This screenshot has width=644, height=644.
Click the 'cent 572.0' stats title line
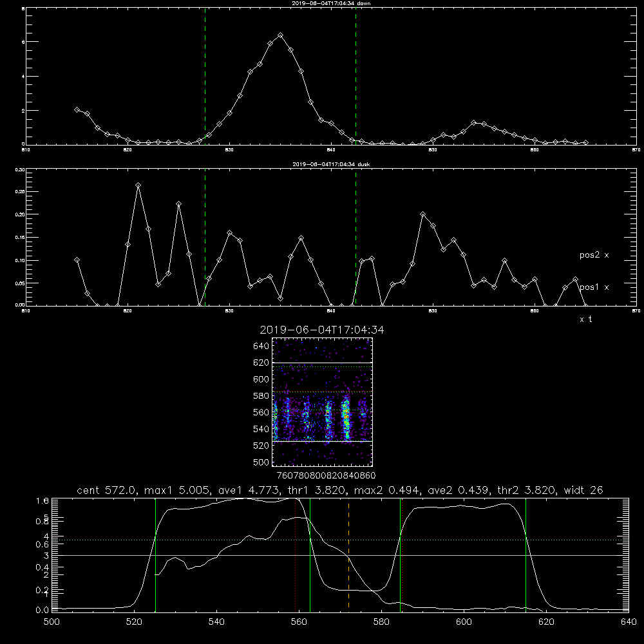click(x=340, y=490)
